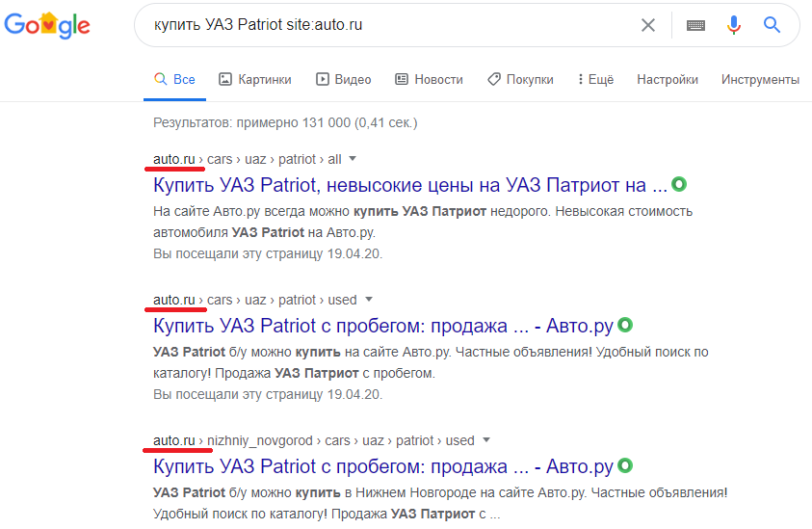Click the auto.ru › cars › uaz › patriot › all breadcrumb

(247, 159)
